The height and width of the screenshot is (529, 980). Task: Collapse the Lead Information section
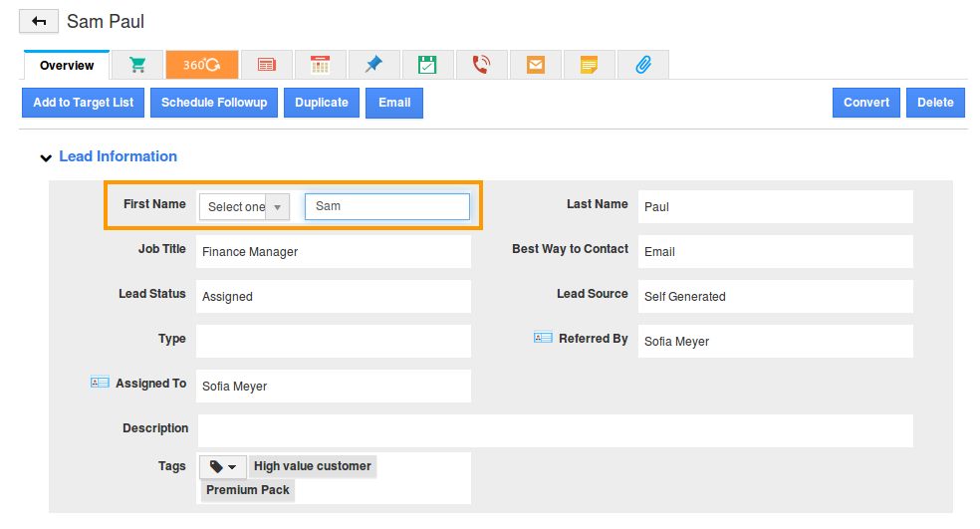45,157
